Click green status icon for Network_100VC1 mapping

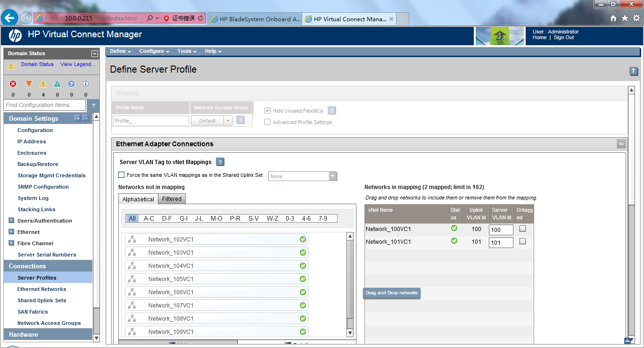coord(454,228)
